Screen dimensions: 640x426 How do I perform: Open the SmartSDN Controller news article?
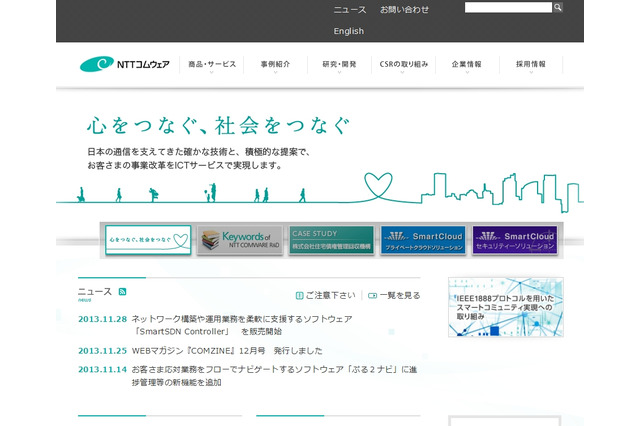242,325
